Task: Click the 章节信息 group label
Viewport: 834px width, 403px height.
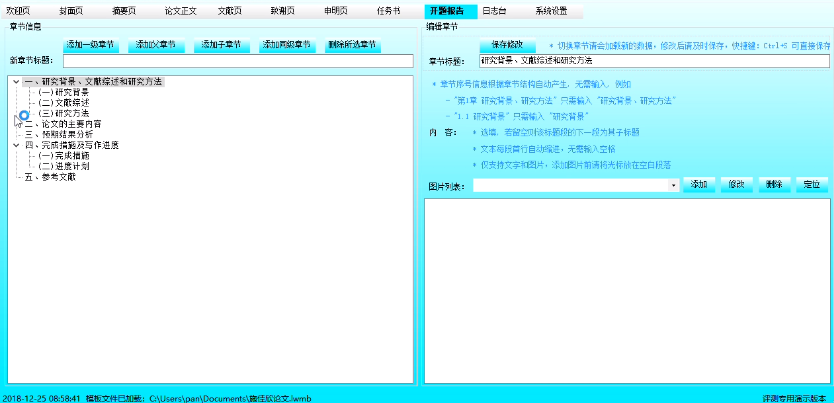Action: pyautogui.click(x=25, y=26)
